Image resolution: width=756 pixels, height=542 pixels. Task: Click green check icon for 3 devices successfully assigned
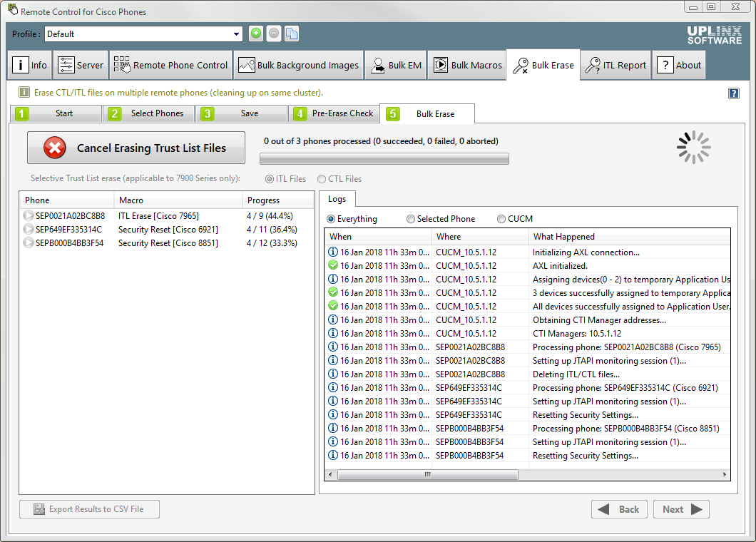tap(332, 292)
